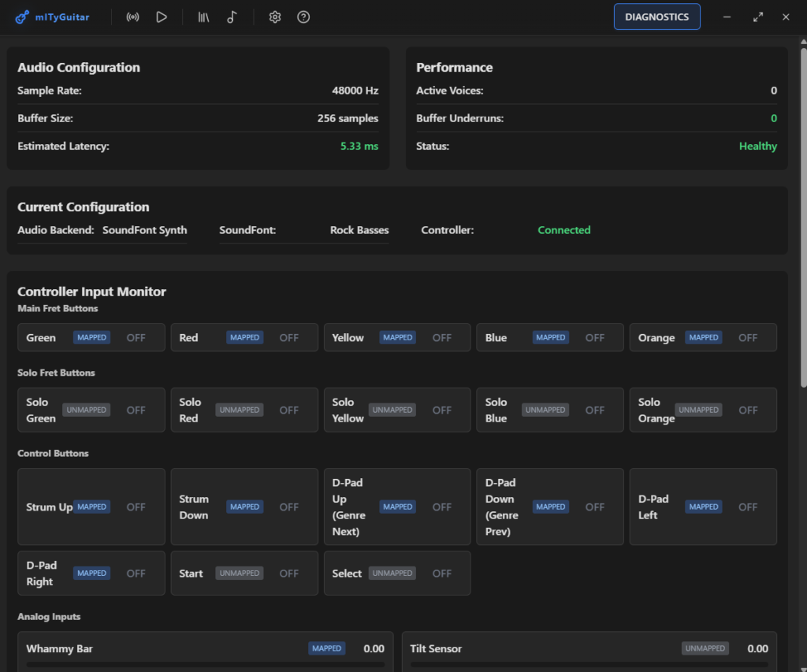Image resolution: width=807 pixels, height=672 pixels.
Task: Open the library books icon
Action: pyautogui.click(x=203, y=17)
